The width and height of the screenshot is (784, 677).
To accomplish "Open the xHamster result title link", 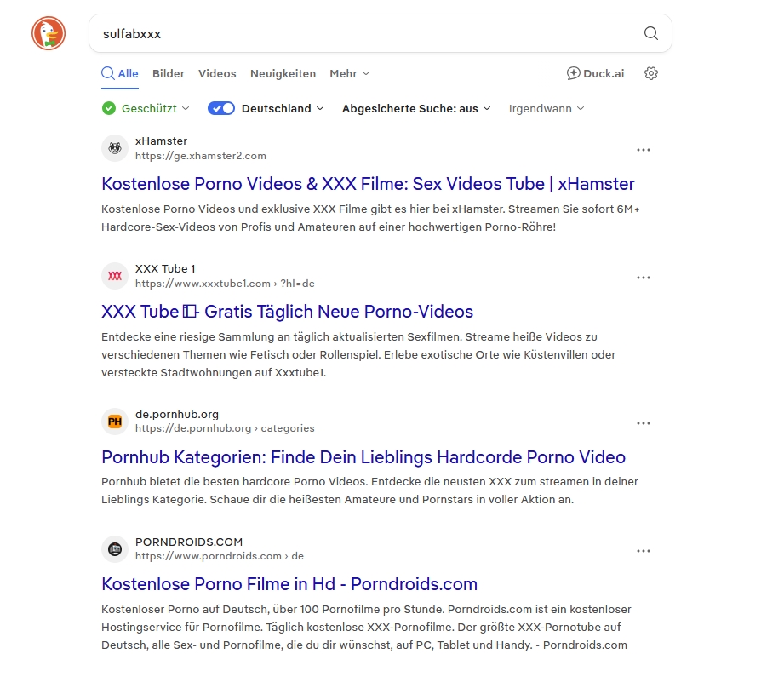I will pos(368,184).
